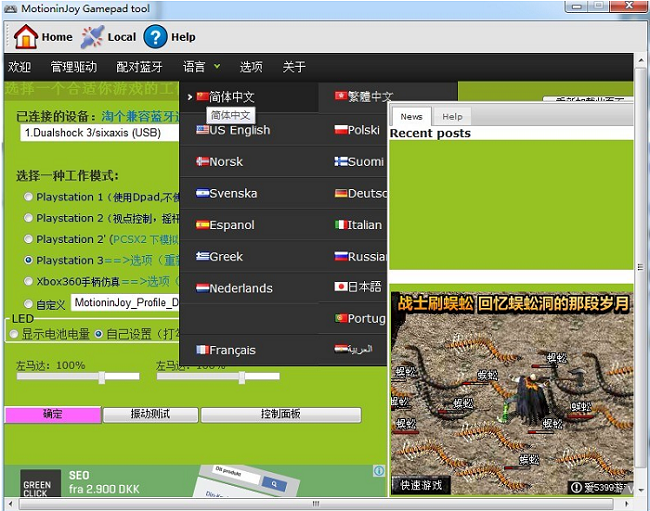Choose 日本語 language with Japan flag

click(358, 287)
